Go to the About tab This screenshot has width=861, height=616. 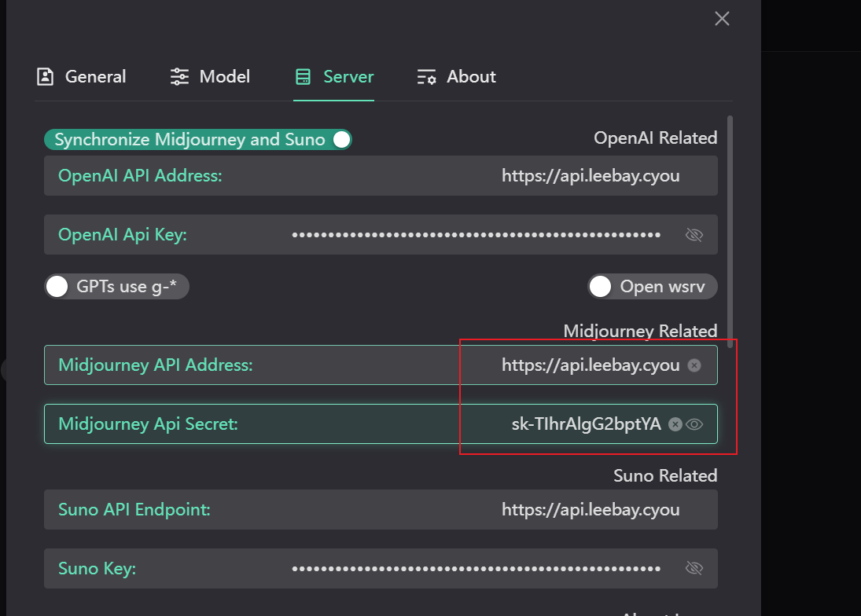[x=470, y=77]
